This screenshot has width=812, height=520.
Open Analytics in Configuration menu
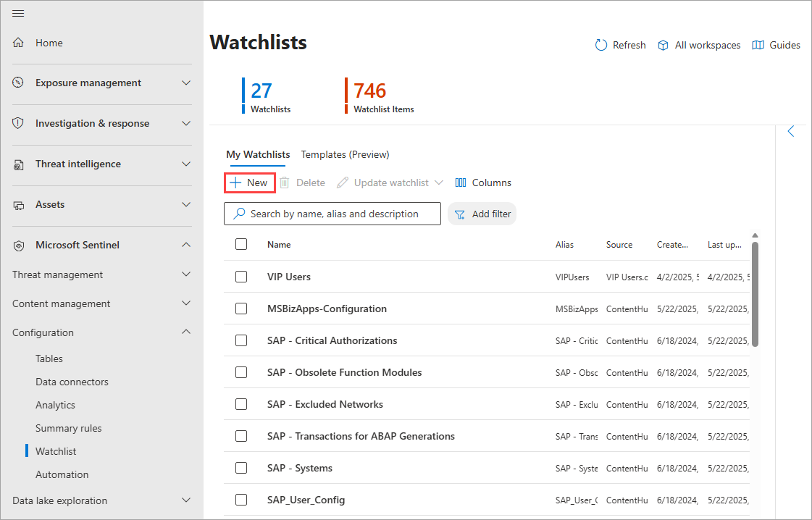click(x=55, y=405)
